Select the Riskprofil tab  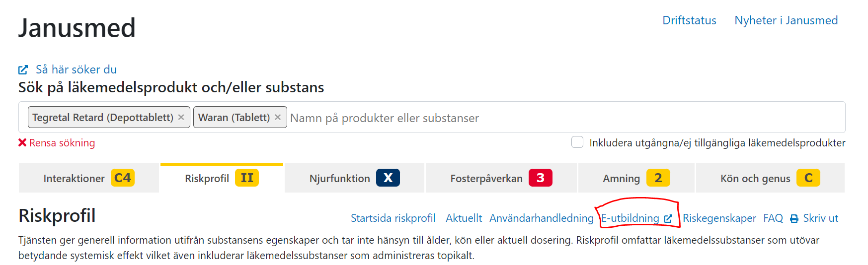(x=207, y=178)
